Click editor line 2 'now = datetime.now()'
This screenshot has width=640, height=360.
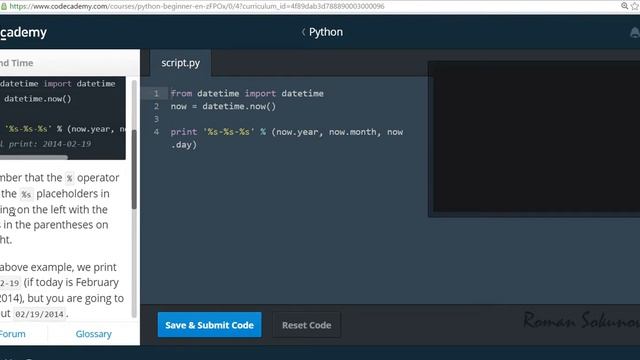[223, 107]
